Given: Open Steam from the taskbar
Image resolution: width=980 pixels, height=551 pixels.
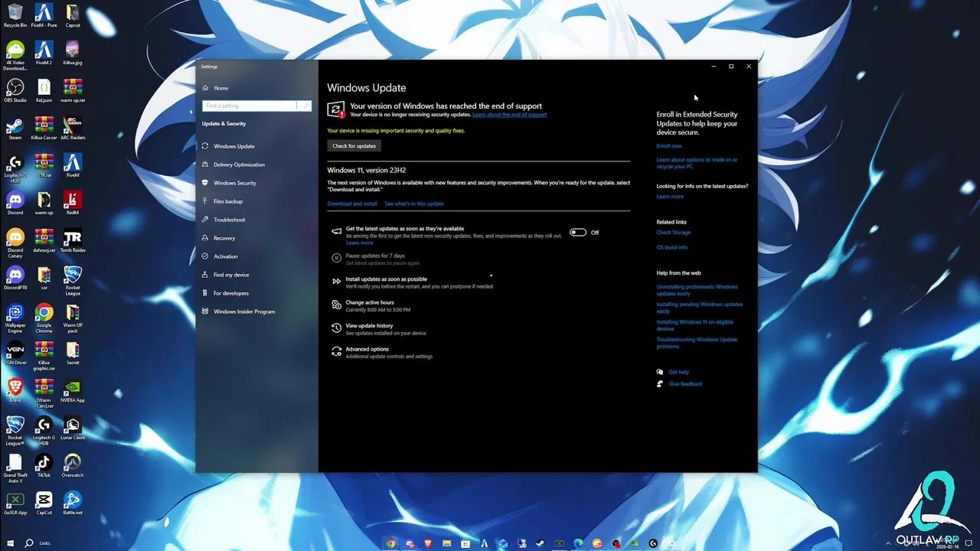Looking at the screenshot, I should pyautogui.click(x=541, y=543).
